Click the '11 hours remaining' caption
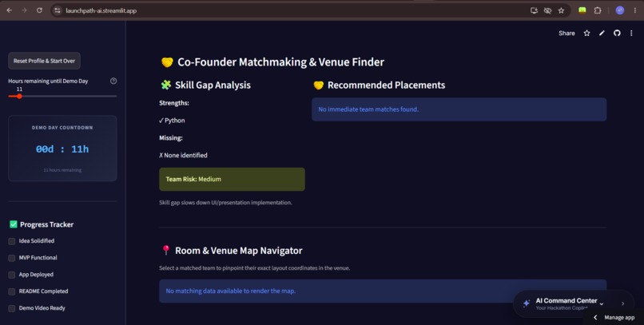 pos(62,170)
